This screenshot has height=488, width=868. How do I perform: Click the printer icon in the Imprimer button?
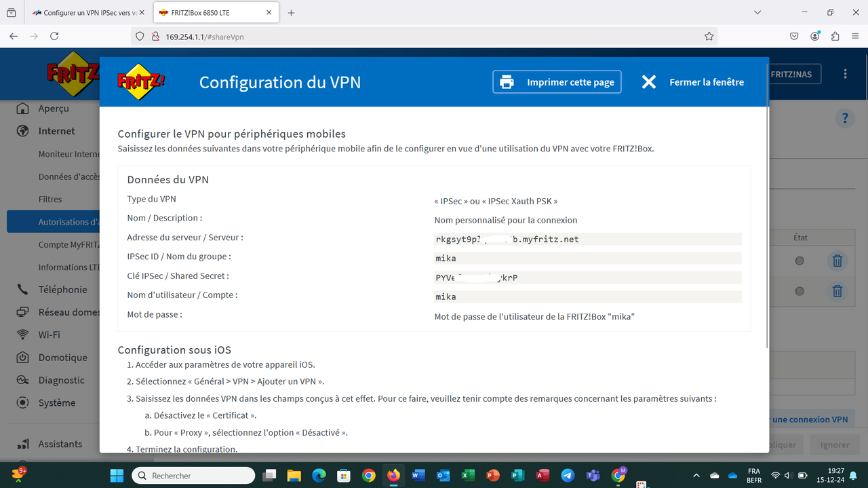(507, 82)
